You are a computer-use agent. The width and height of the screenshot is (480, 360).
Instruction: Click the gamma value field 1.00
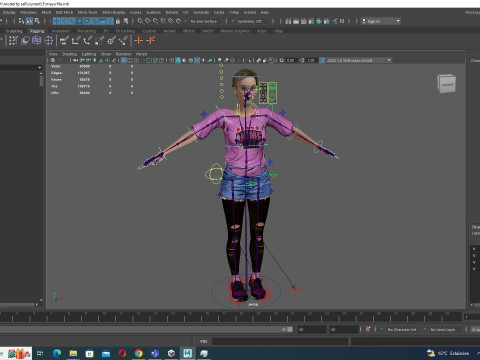pyautogui.click(x=311, y=60)
